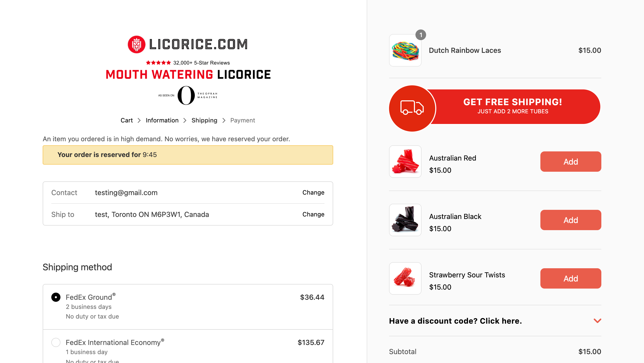This screenshot has width=644, height=363.
Task: Click the five red stars rating
Action: click(158, 62)
